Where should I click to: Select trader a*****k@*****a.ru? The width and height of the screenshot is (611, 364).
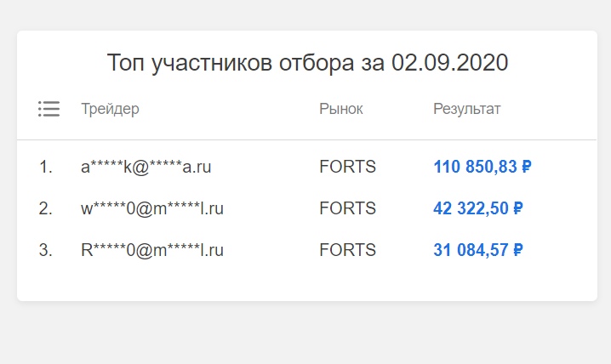146,167
